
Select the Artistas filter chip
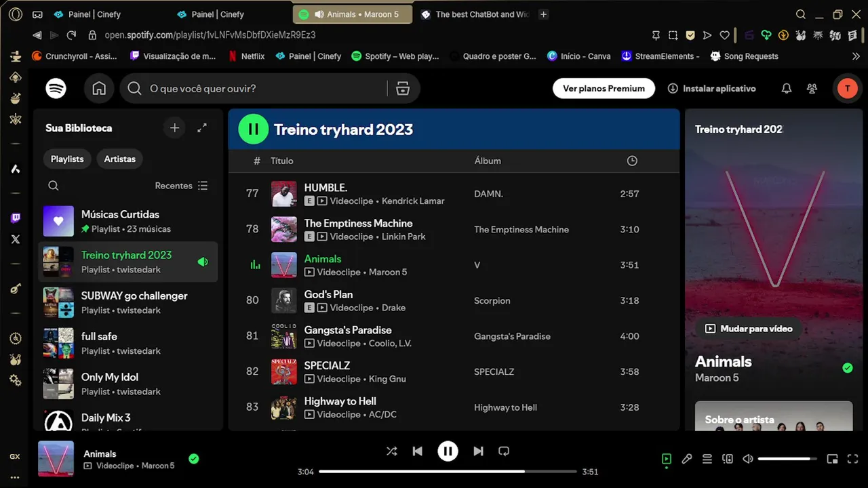tap(120, 159)
